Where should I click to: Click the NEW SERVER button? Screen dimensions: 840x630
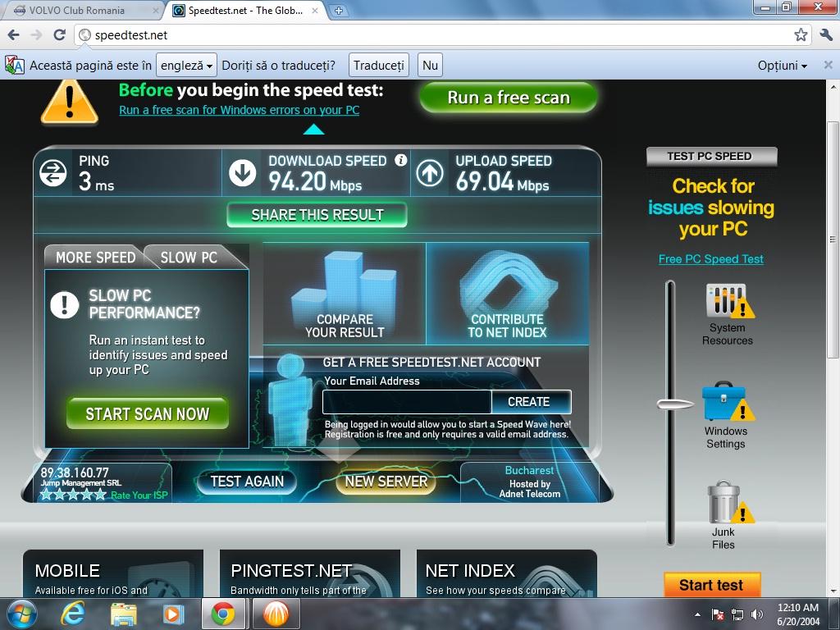(x=386, y=481)
